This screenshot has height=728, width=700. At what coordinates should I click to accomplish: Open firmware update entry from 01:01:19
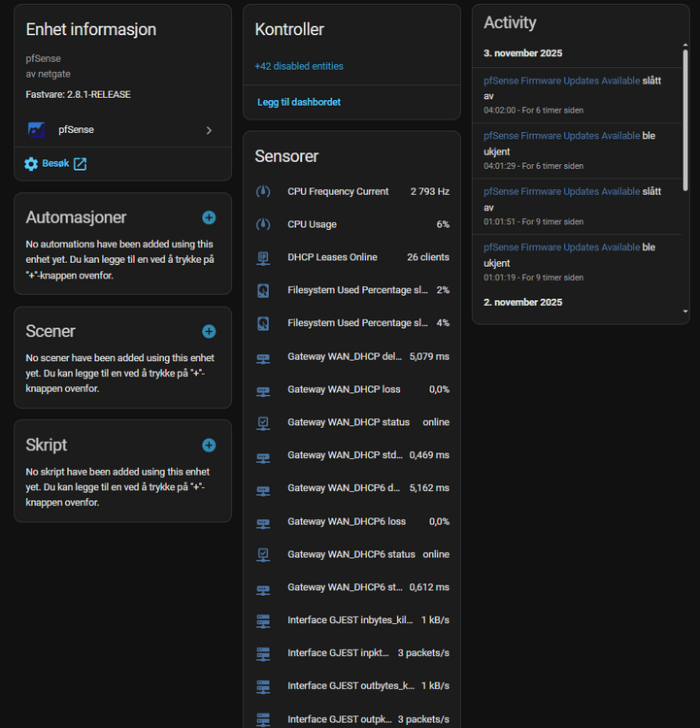[561, 248]
